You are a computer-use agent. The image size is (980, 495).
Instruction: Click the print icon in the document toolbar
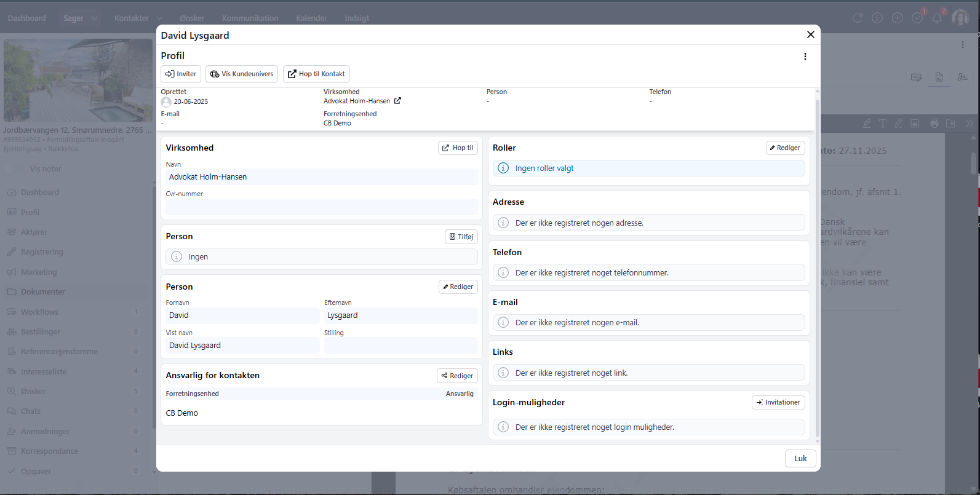pyautogui.click(x=934, y=124)
